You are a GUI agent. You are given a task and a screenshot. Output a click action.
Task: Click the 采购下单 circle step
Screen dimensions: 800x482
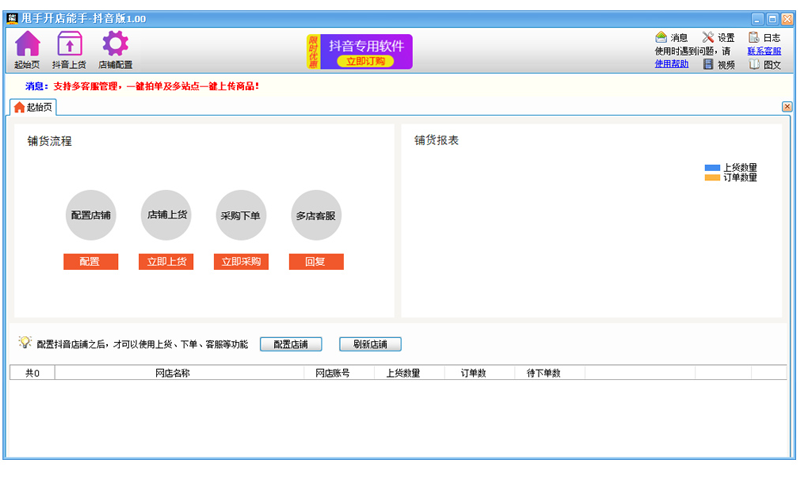coord(241,215)
